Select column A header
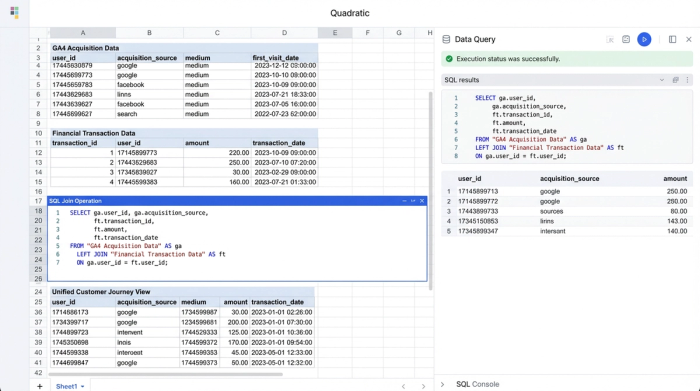The image size is (700, 391). click(83, 33)
